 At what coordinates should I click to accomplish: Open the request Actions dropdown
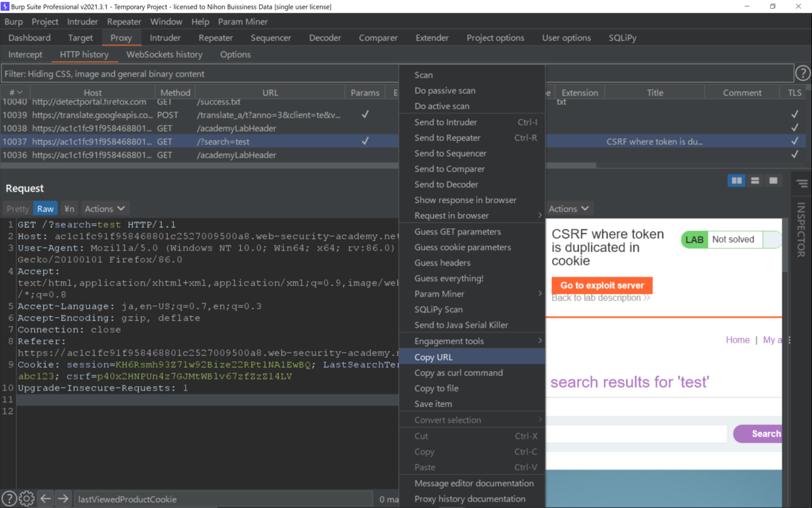(104, 209)
